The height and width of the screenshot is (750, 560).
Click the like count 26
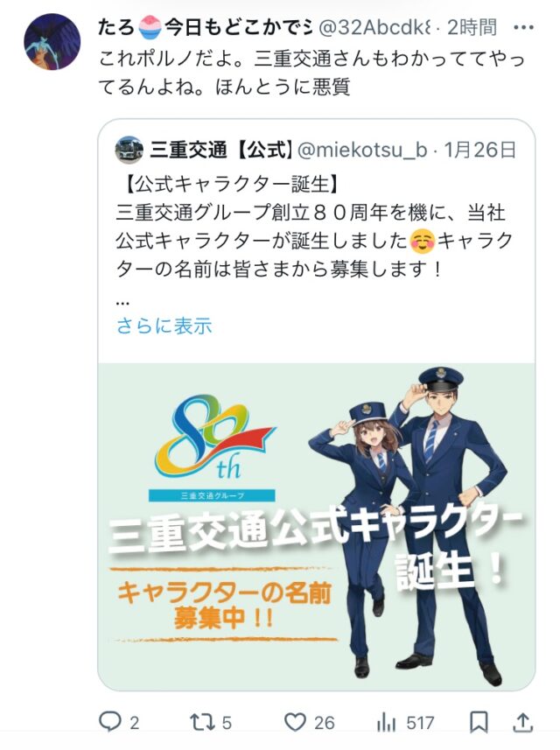click(324, 723)
